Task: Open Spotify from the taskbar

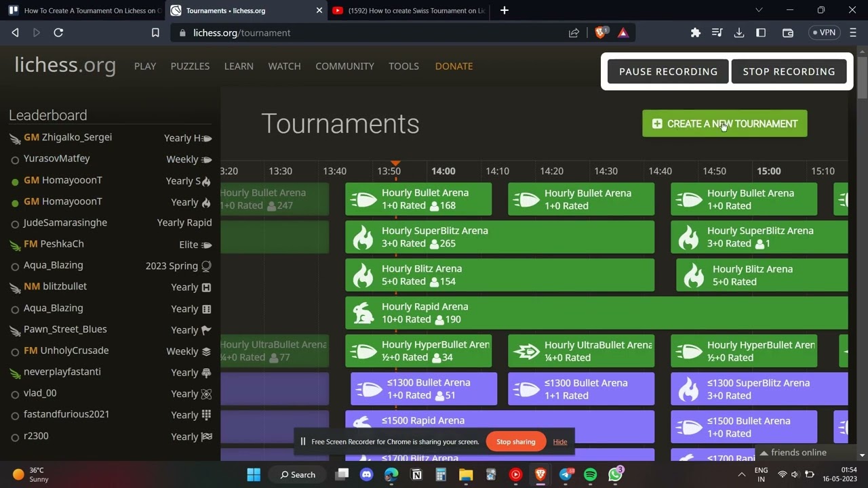Action: (590, 474)
